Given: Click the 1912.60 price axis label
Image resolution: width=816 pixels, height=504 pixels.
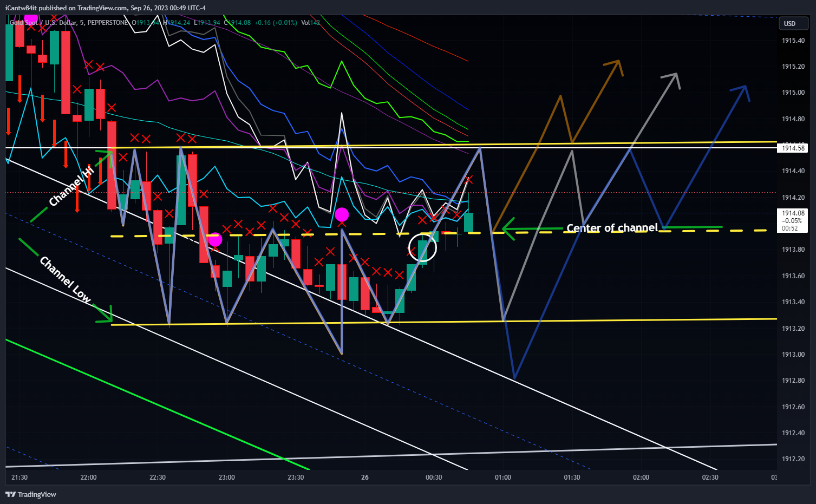Looking at the screenshot, I should coord(793,407).
